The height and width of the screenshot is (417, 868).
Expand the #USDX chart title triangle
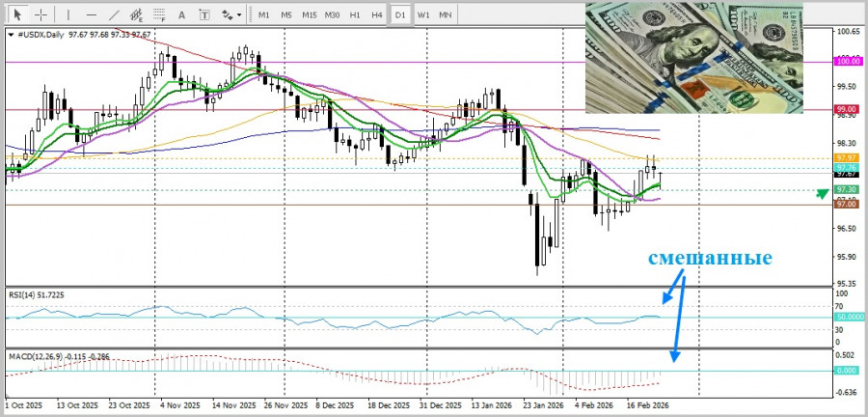coord(11,35)
